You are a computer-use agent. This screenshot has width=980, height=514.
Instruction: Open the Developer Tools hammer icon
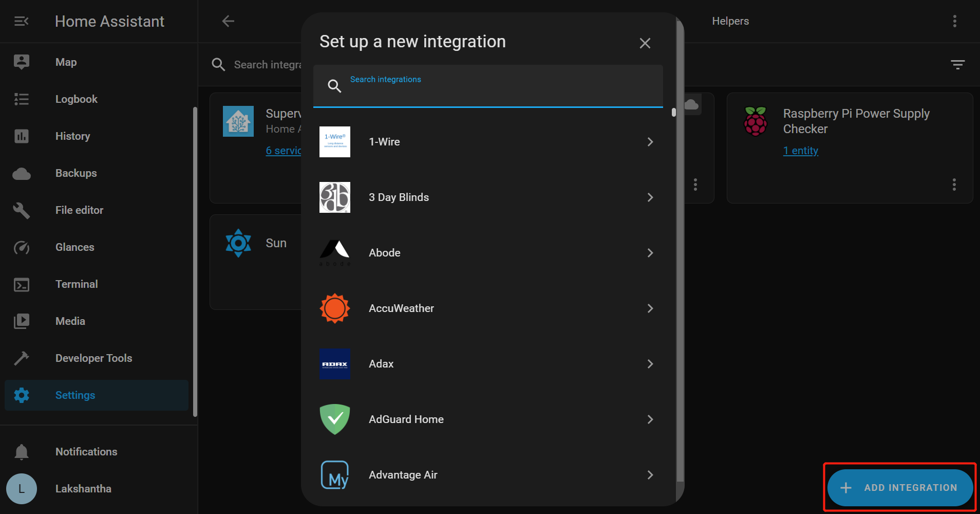21,358
